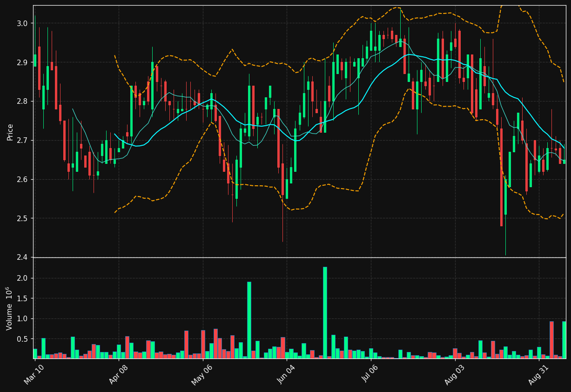Screen dimensions: 571x392
Task: Click the 'Jun 04' date label
Action: click(286, 375)
